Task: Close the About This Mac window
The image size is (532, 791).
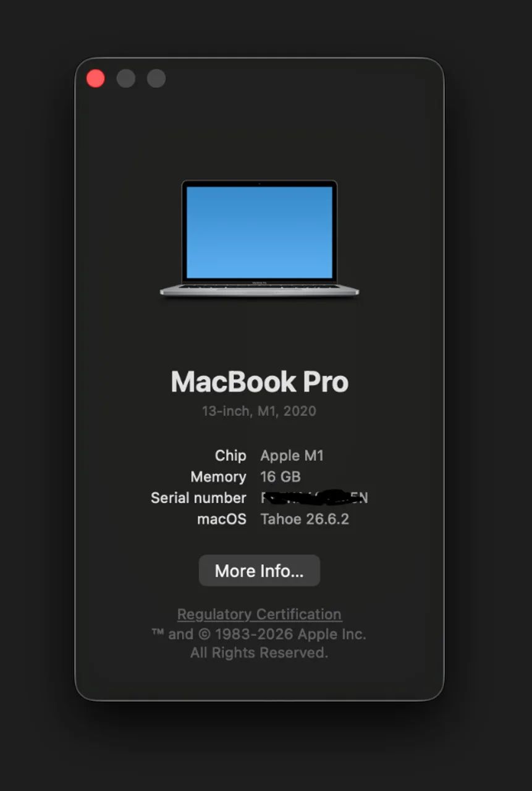Action: point(96,78)
